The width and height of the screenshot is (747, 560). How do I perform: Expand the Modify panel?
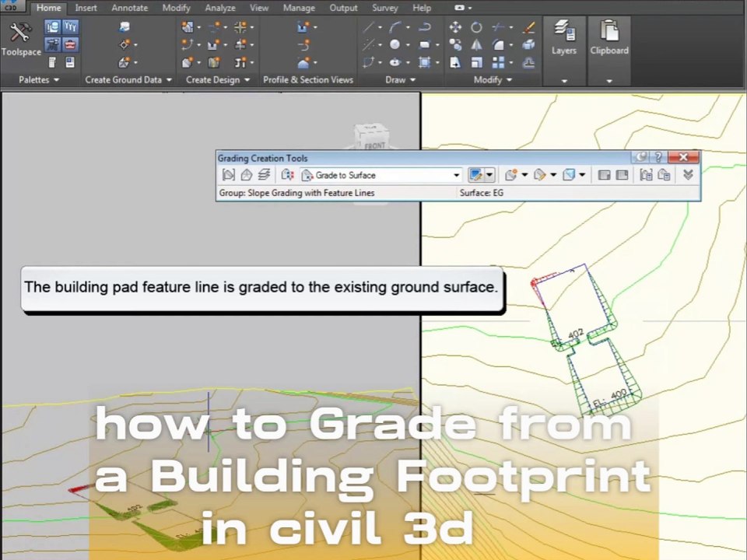click(x=493, y=79)
